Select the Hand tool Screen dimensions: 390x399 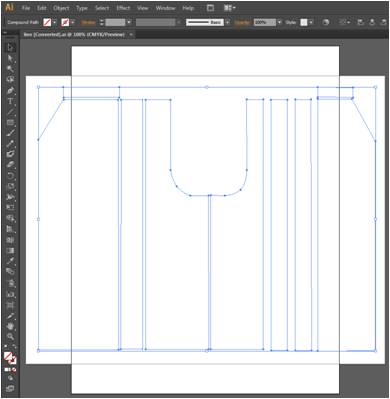(10, 326)
